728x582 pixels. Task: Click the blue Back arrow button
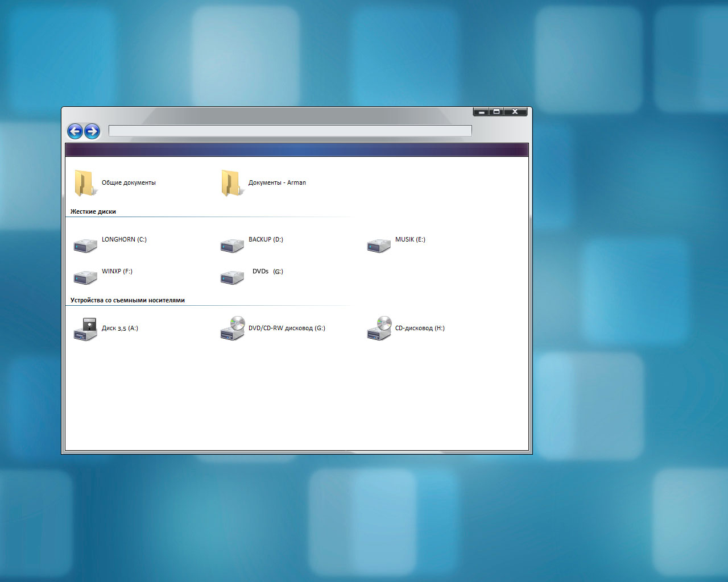(x=75, y=131)
